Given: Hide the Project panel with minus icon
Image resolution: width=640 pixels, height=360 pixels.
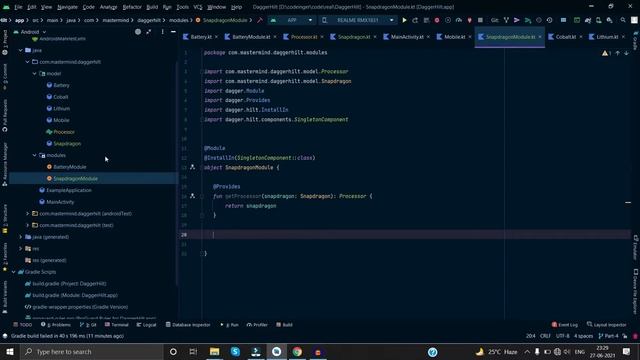Looking at the screenshot, I should coord(173,31).
